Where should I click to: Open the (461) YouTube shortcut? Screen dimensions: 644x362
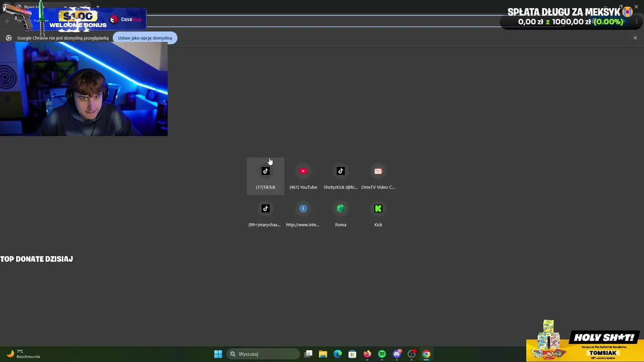pyautogui.click(x=303, y=176)
